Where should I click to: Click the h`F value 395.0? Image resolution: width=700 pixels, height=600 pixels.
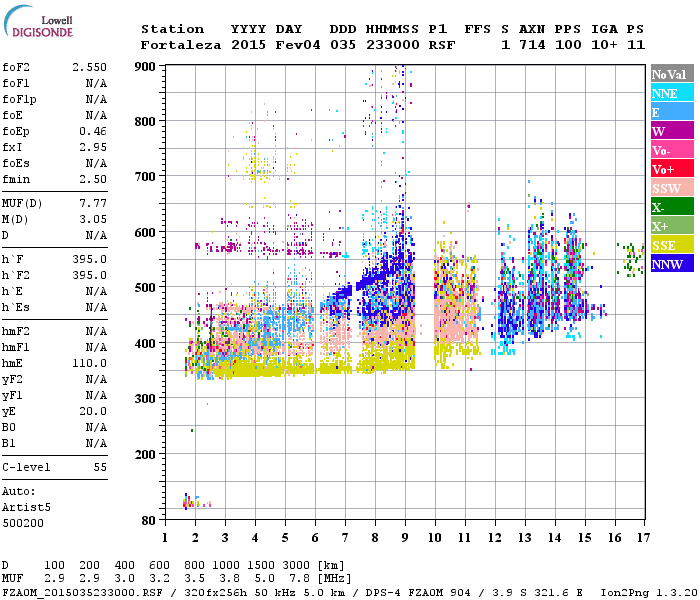(x=89, y=259)
